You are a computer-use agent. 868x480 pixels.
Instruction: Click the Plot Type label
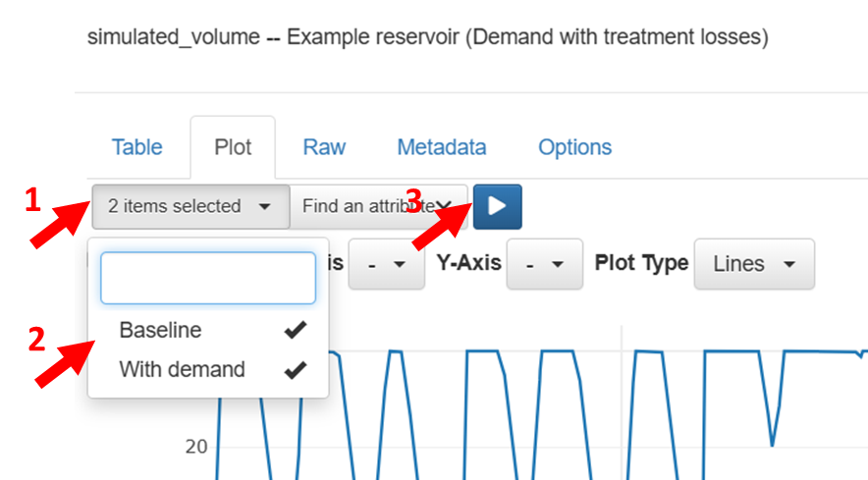pos(641,263)
